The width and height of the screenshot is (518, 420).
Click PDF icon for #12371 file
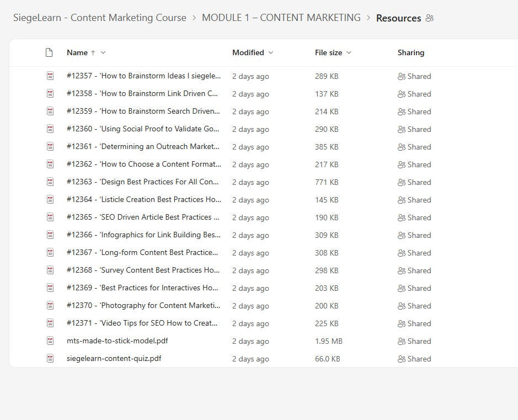pyautogui.click(x=50, y=323)
